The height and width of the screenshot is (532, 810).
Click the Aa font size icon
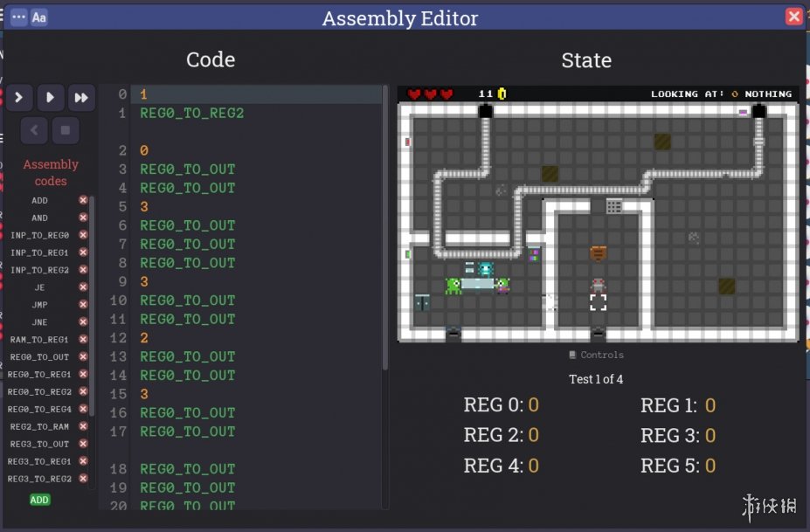click(x=39, y=17)
